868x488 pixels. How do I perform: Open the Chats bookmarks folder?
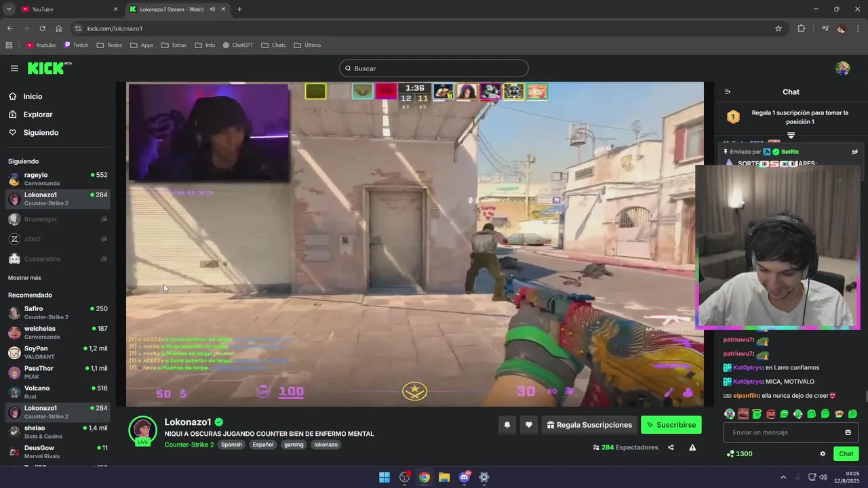tap(273, 45)
